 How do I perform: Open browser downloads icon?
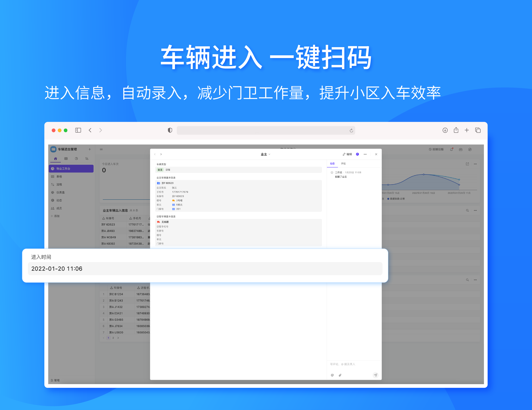pyautogui.click(x=445, y=130)
